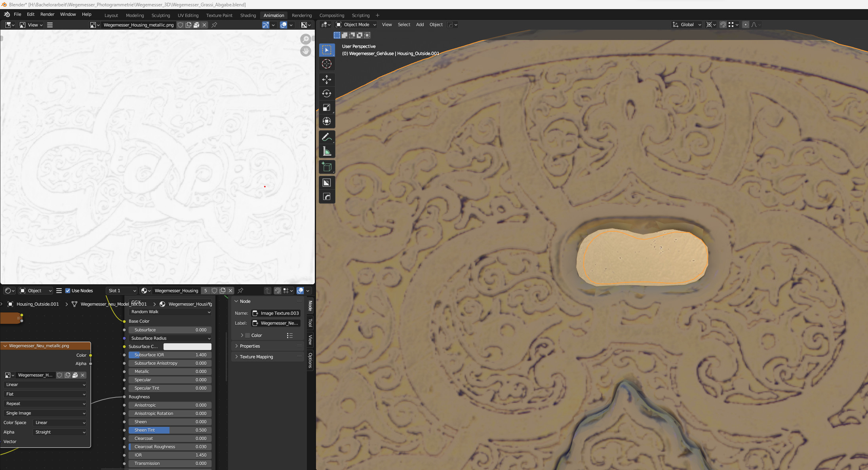Screen dimensions: 868x470
Task: Open the Random Walk subsurface method dropdown
Action: [x=170, y=312]
